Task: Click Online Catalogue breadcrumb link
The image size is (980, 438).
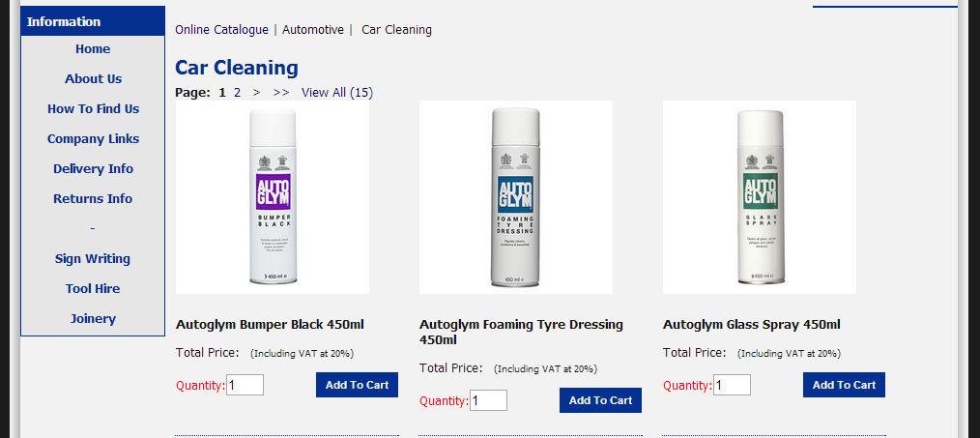Action: [221, 30]
